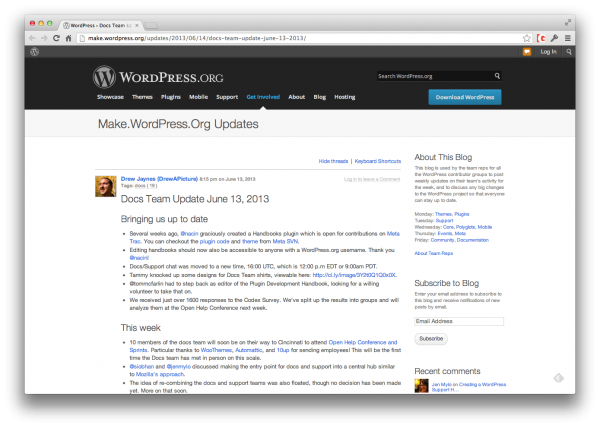Image resolution: width=600 pixels, height=428 pixels.
Task: Click the search magnifier in WordPress.org search box
Action: coord(497,76)
